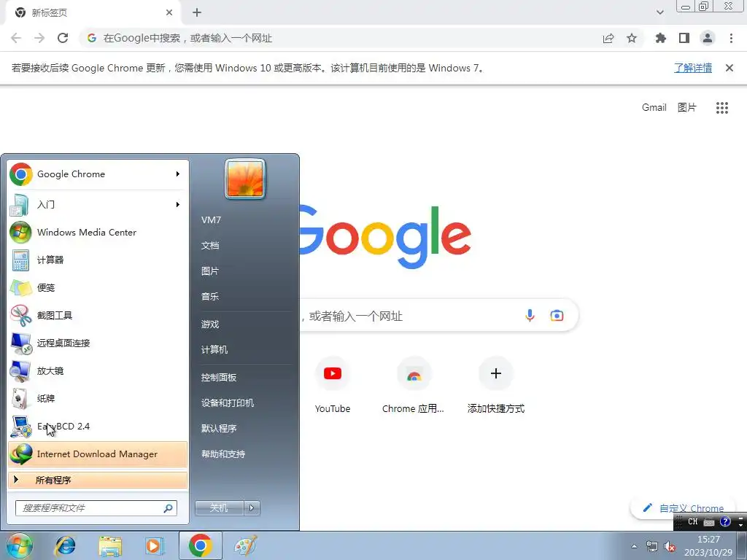Open a new Chrome tab
The height and width of the screenshot is (560, 747).
pyautogui.click(x=197, y=13)
